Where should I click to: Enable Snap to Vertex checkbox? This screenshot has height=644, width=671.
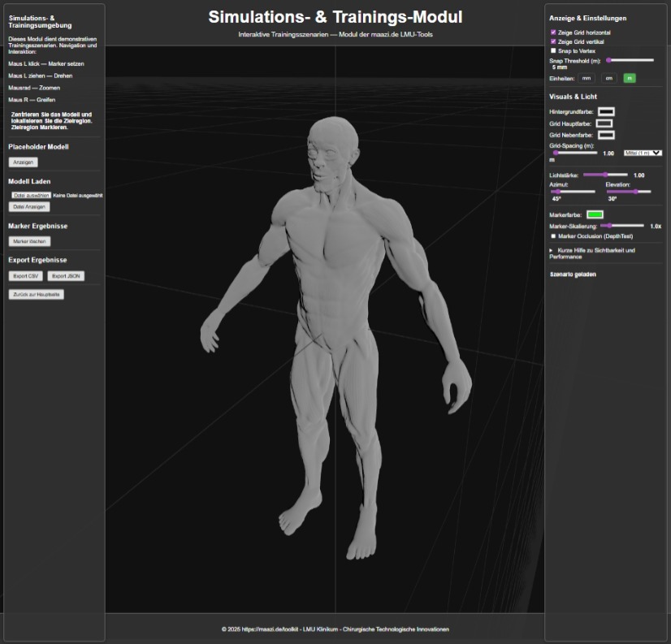tap(553, 50)
